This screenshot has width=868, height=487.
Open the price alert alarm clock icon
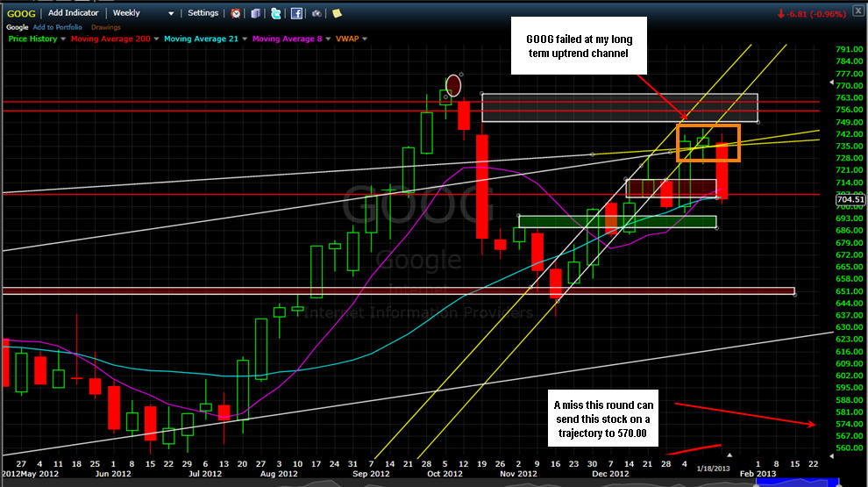[236, 13]
